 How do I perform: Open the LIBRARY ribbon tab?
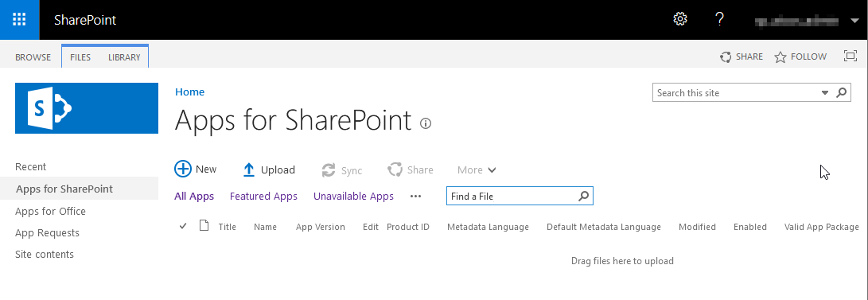124,57
